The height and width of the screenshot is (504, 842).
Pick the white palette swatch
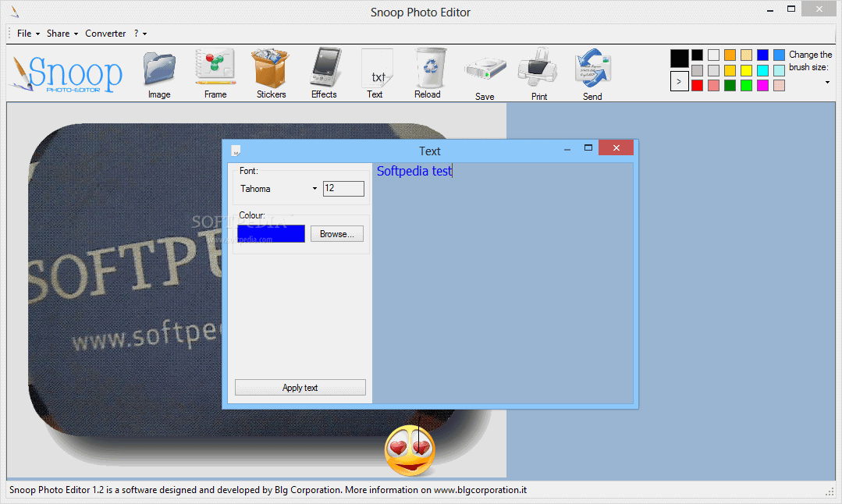click(713, 55)
